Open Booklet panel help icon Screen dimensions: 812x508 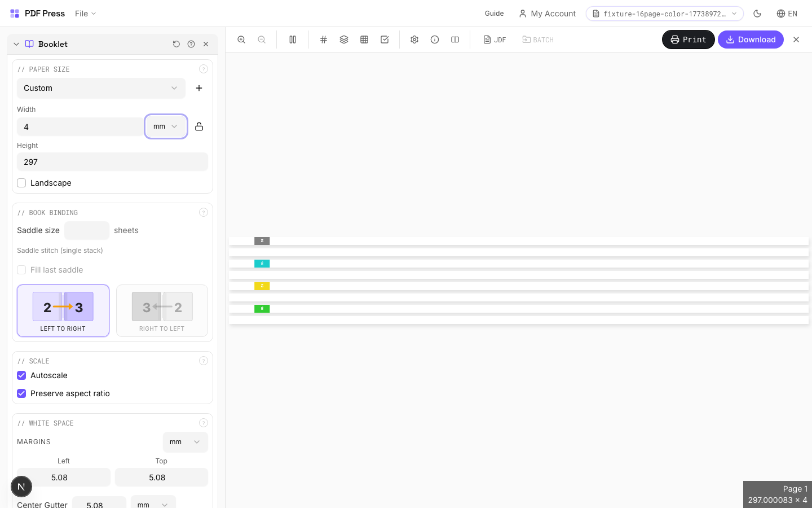pos(191,44)
